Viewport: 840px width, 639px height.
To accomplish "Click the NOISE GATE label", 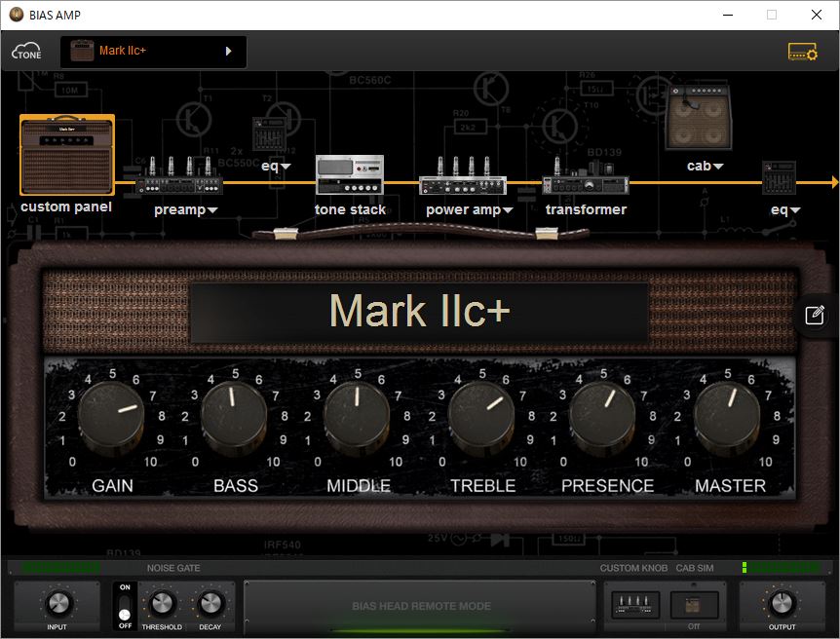I will 173,568.
